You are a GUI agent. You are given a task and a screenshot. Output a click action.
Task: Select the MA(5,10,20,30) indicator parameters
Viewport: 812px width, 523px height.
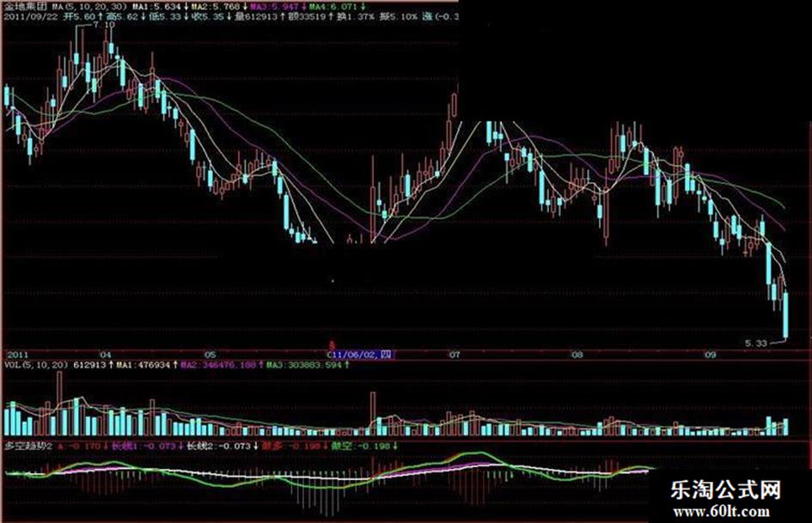[89, 7]
